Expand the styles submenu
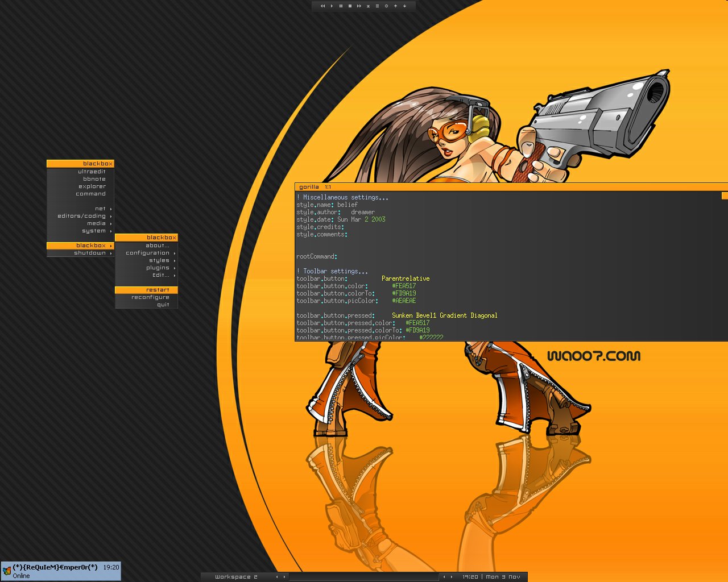The height and width of the screenshot is (582, 728). (x=146, y=260)
